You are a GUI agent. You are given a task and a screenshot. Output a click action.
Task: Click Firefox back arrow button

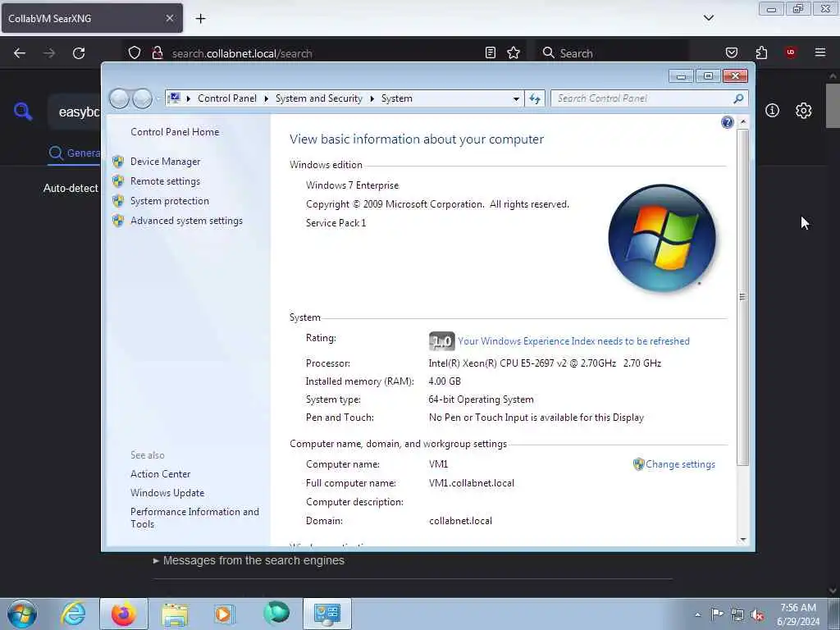pyautogui.click(x=20, y=53)
